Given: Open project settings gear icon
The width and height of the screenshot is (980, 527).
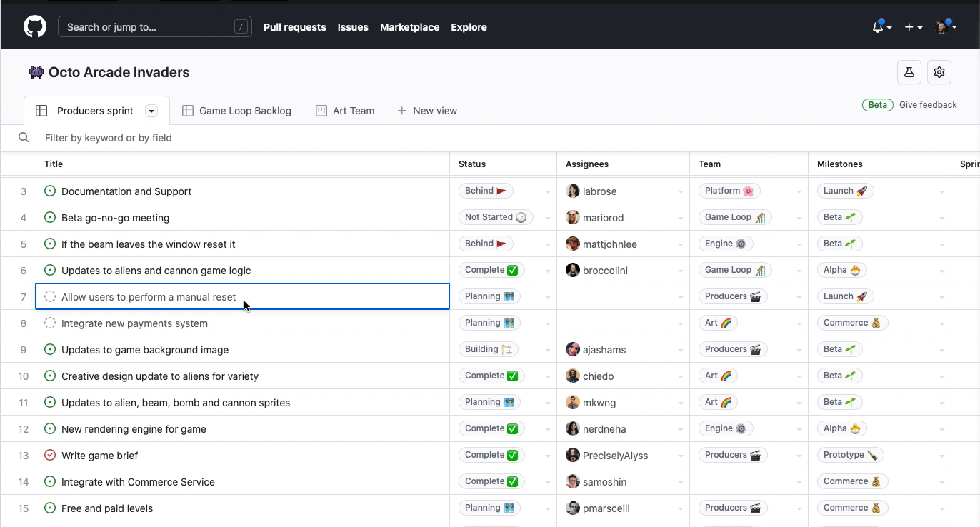Looking at the screenshot, I should [939, 72].
